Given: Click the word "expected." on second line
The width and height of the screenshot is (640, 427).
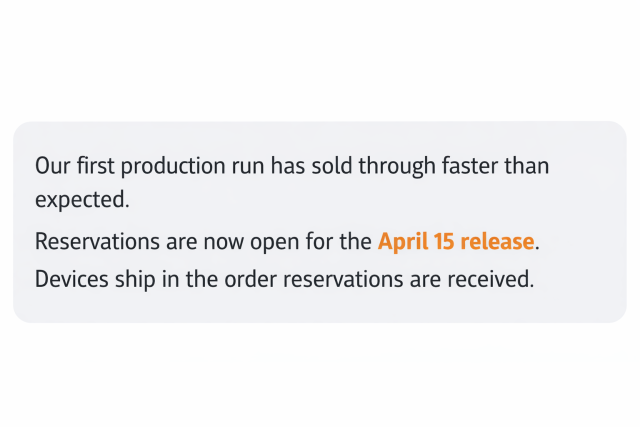Looking at the screenshot, I should click(82, 199).
